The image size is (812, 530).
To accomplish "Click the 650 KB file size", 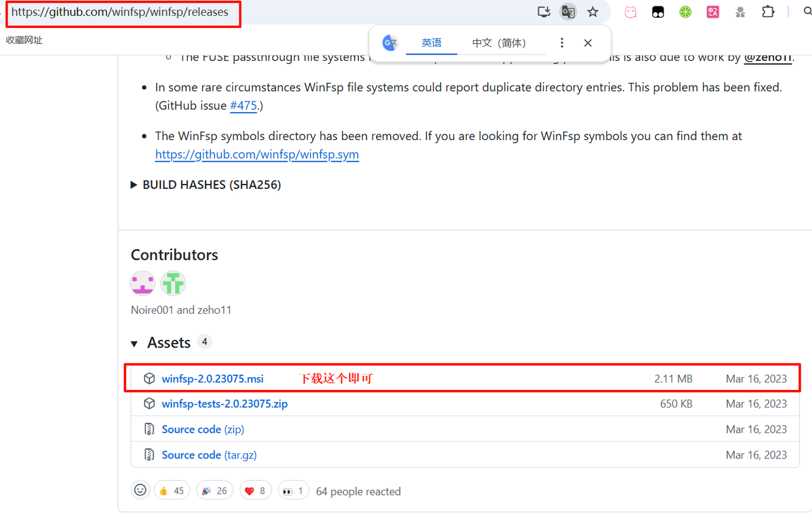I will pyautogui.click(x=676, y=404).
